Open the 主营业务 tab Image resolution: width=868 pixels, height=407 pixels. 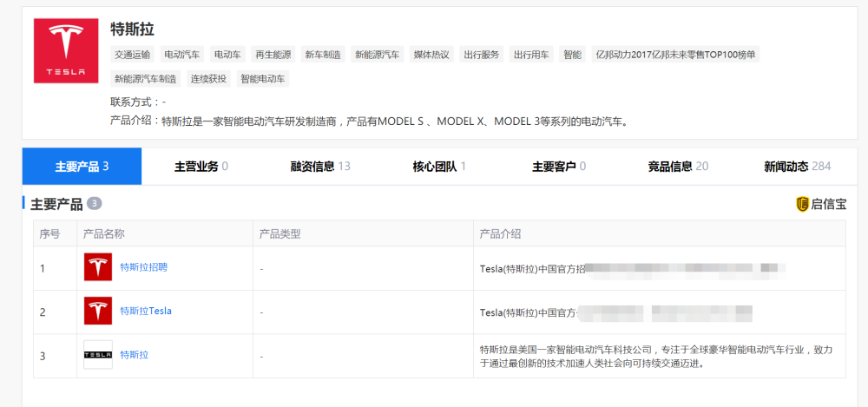pyautogui.click(x=201, y=166)
